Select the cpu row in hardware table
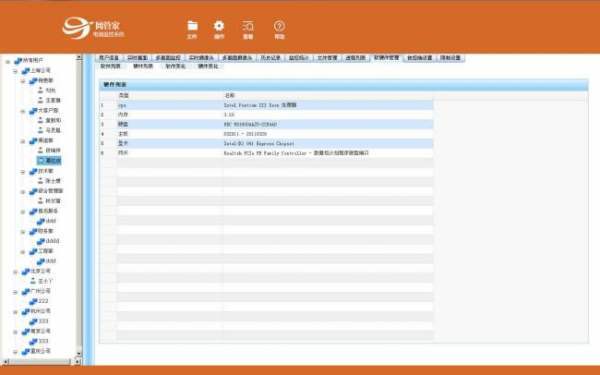This screenshot has width=600, height=375. tap(266, 105)
